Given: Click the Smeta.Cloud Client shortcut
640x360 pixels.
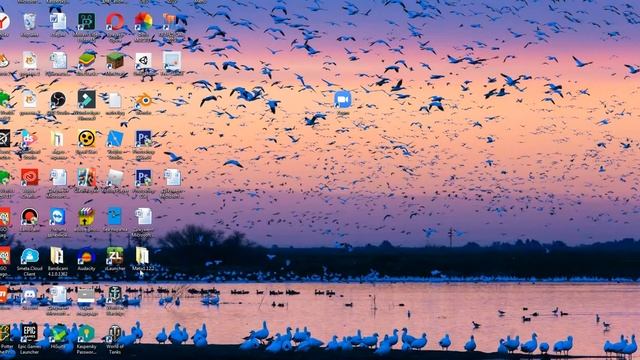Looking at the screenshot, I should (29, 256).
